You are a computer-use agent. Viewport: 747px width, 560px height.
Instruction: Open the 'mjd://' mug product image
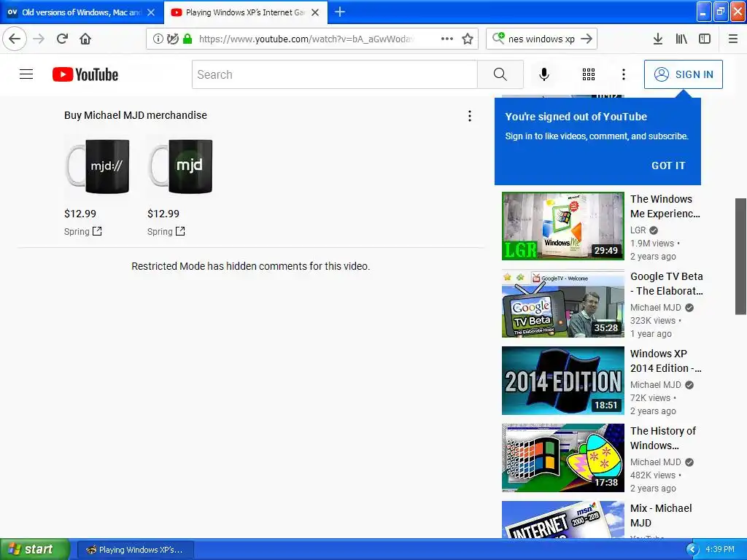click(x=97, y=166)
